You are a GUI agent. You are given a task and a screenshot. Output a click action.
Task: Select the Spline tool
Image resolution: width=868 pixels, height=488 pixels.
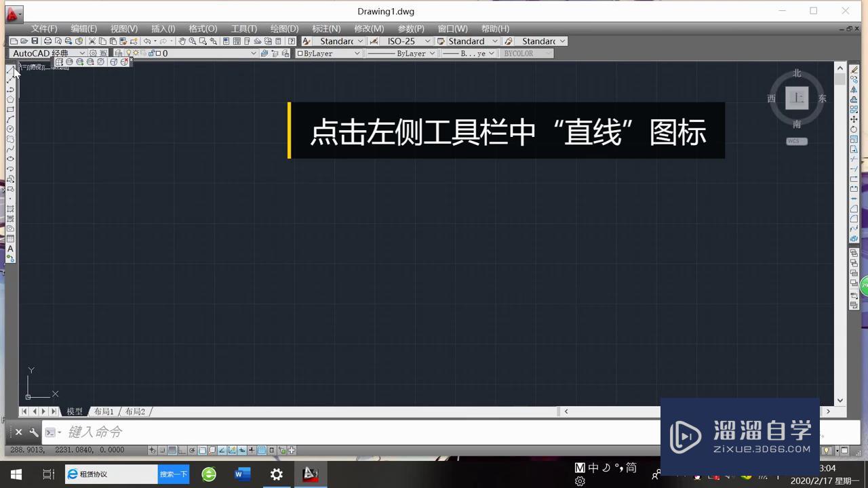tap(10, 148)
